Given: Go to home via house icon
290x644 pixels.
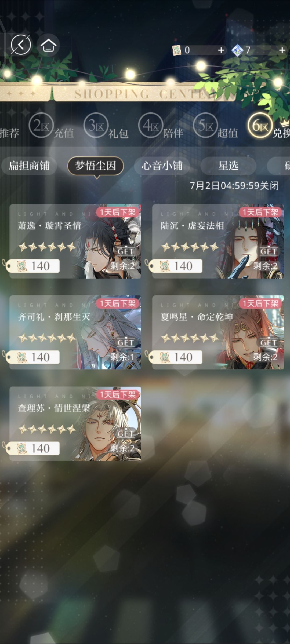Looking at the screenshot, I should (x=48, y=45).
